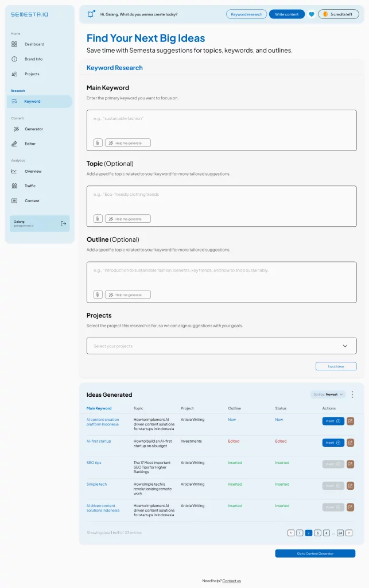
Task: Click edit icon for AI content creation platform row
Action: pos(350,421)
